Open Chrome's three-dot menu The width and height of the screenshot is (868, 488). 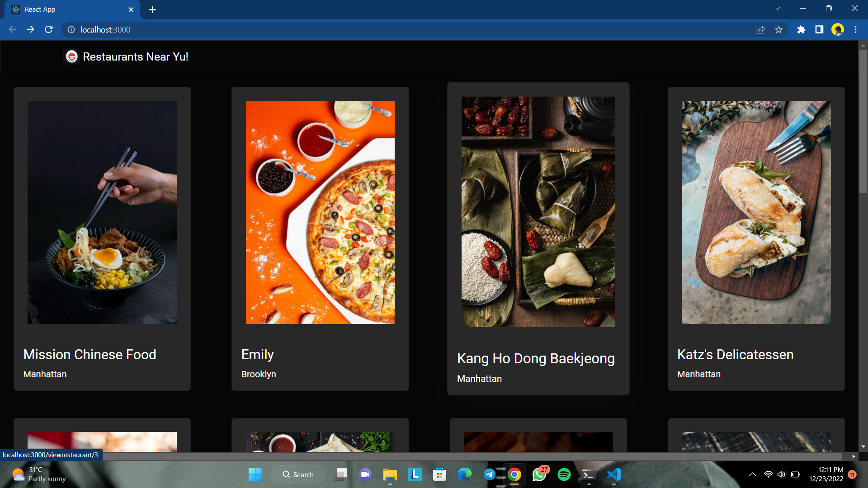point(856,29)
